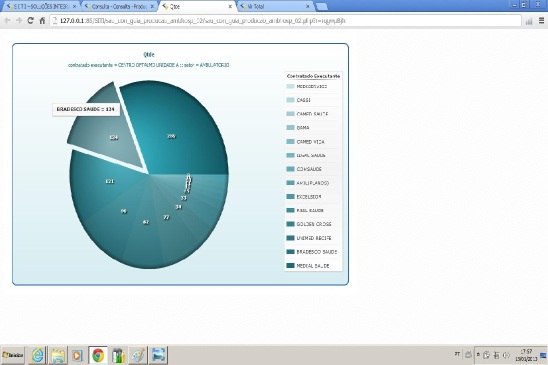
Task: Click the address bar URL field
Action: 286,21
